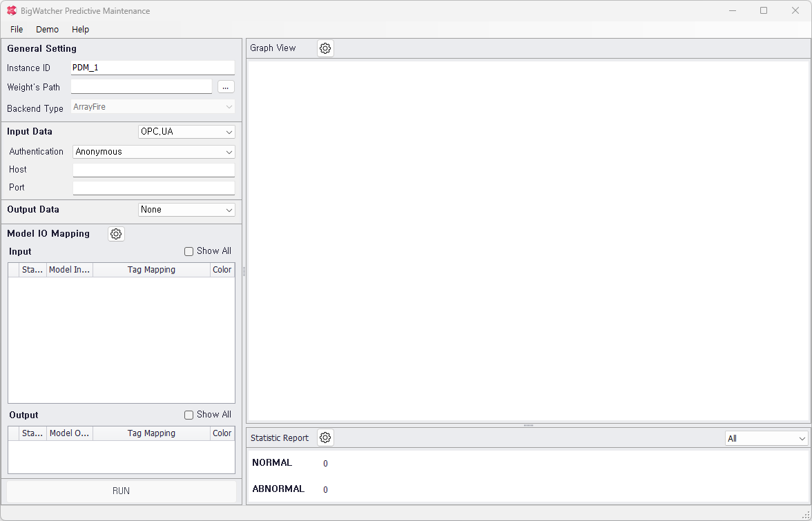Open Model IO Mapping gear settings
Screen dimensions: 812x521
click(x=116, y=234)
